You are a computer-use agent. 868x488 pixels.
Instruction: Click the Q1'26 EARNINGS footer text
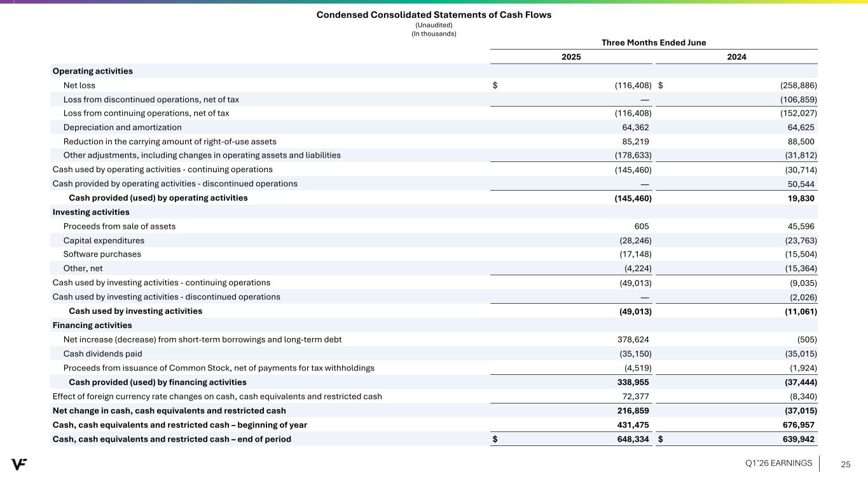click(778, 463)
